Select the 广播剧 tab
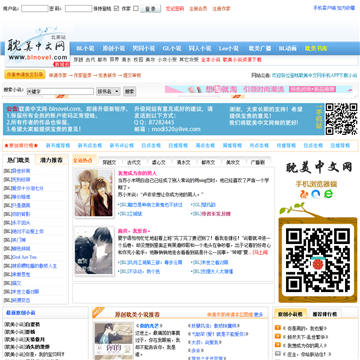 point(257,162)
